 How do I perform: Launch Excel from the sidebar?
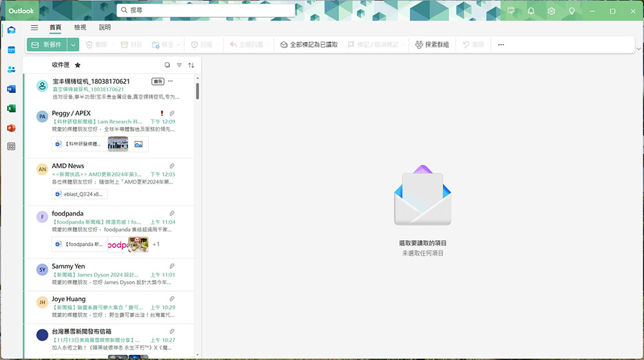pyautogui.click(x=11, y=108)
